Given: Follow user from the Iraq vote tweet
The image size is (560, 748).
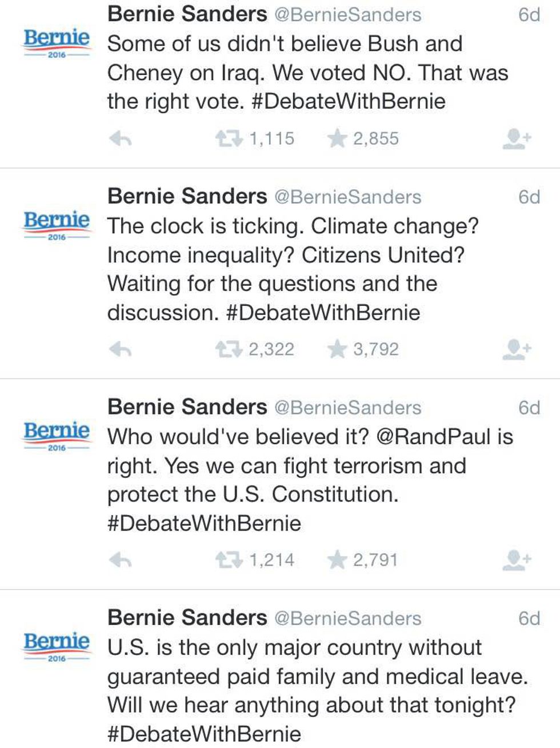Looking at the screenshot, I should pyautogui.click(x=517, y=139).
